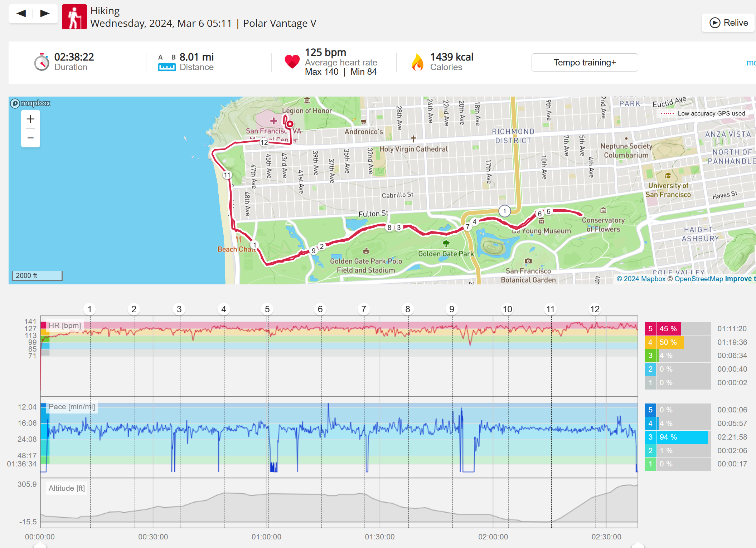Select lap 5 marker above graph

tap(267, 309)
